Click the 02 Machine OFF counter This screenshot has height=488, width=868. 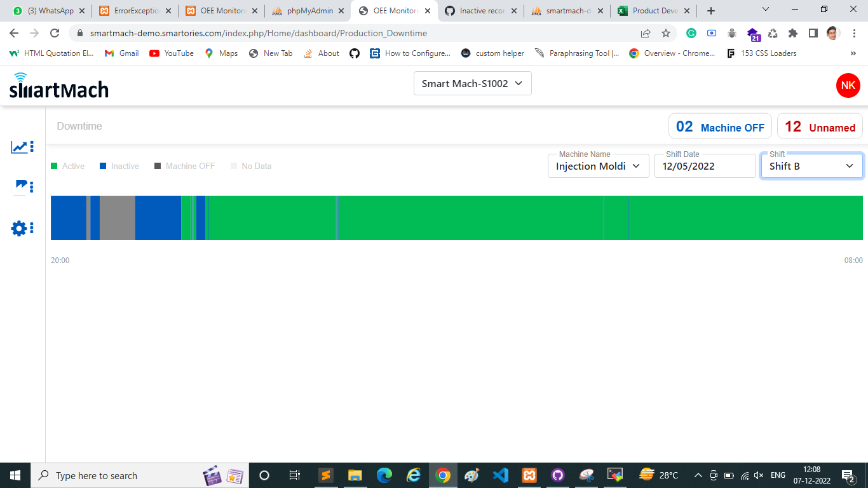[x=719, y=126]
